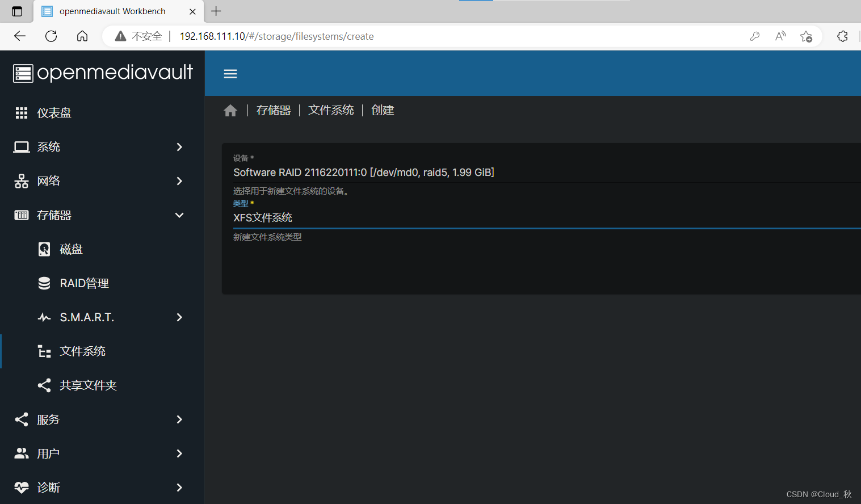Open browser home page icon

click(82, 36)
